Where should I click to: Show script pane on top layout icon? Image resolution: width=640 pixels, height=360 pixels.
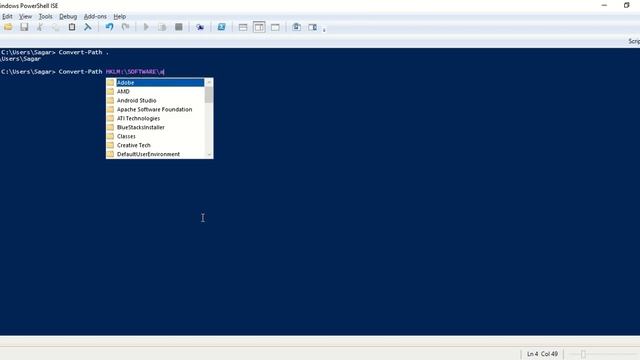tap(243, 27)
